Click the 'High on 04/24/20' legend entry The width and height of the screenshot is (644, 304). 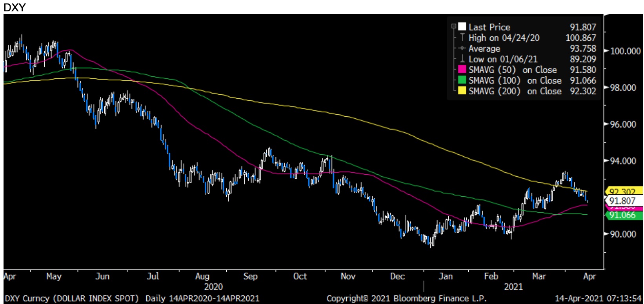point(504,38)
